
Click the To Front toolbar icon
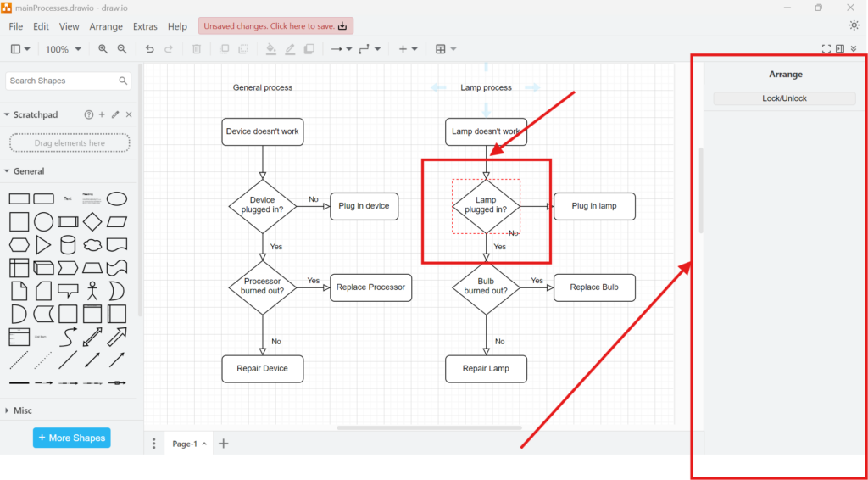pos(224,48)
